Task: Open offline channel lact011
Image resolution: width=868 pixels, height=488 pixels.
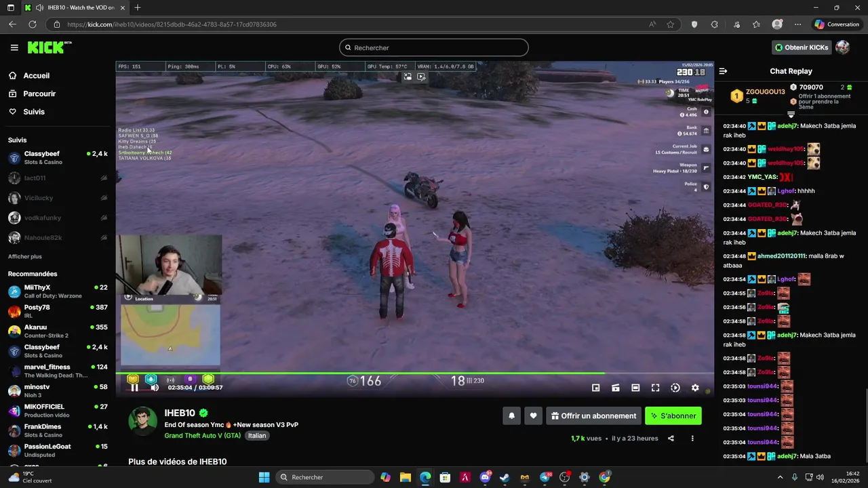Action: (x=58, y=178)
